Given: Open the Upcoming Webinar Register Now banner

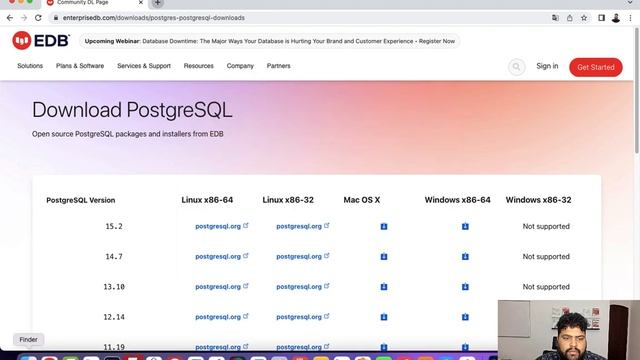Looking at the screenshot, I should click(x=269, y=41).
